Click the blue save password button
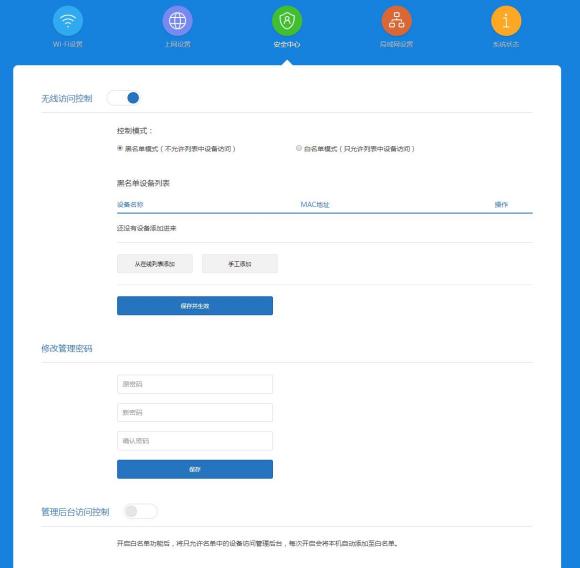This screenshot has width=580, height=568. (195, 469)
